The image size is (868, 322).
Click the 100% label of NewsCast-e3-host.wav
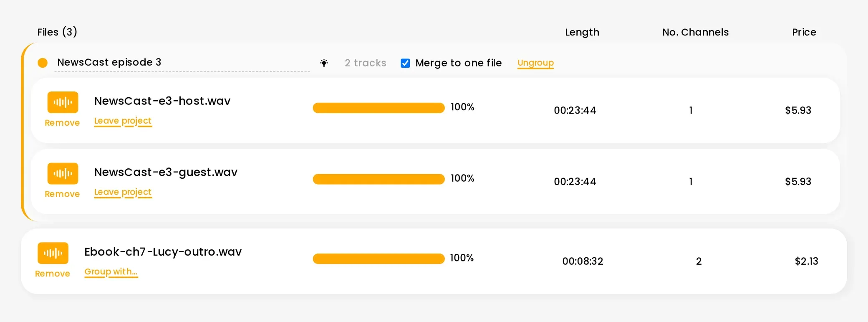(x=463, y=107)
